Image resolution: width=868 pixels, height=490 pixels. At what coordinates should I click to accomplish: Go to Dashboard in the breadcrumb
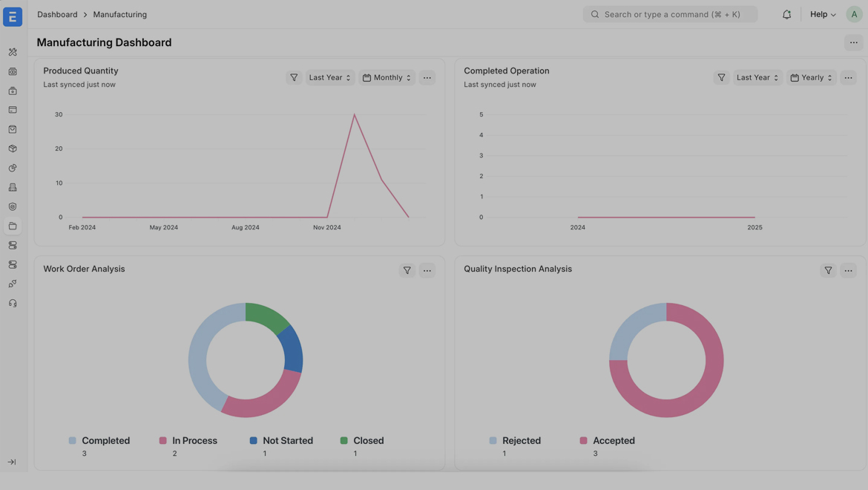(57, 14)
